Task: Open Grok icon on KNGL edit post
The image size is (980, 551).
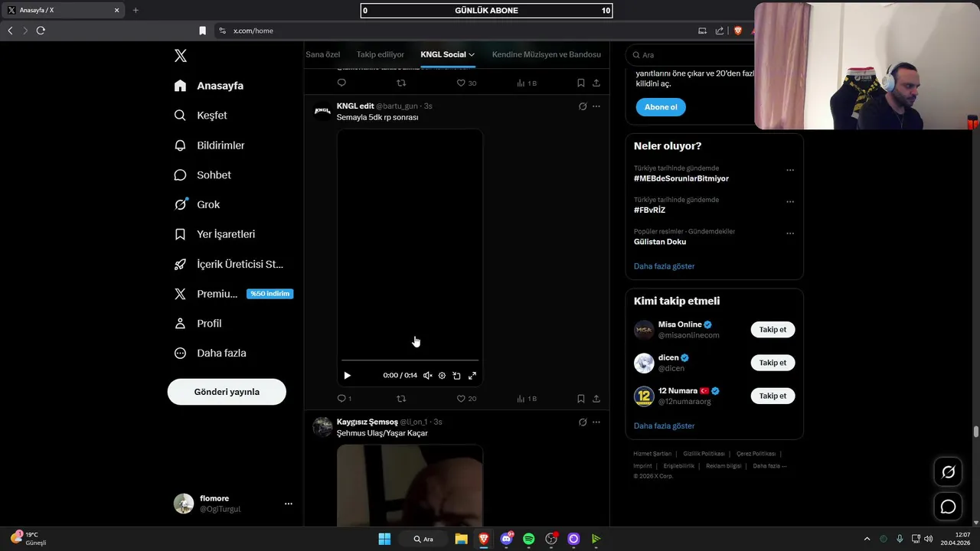Action: 583,106
